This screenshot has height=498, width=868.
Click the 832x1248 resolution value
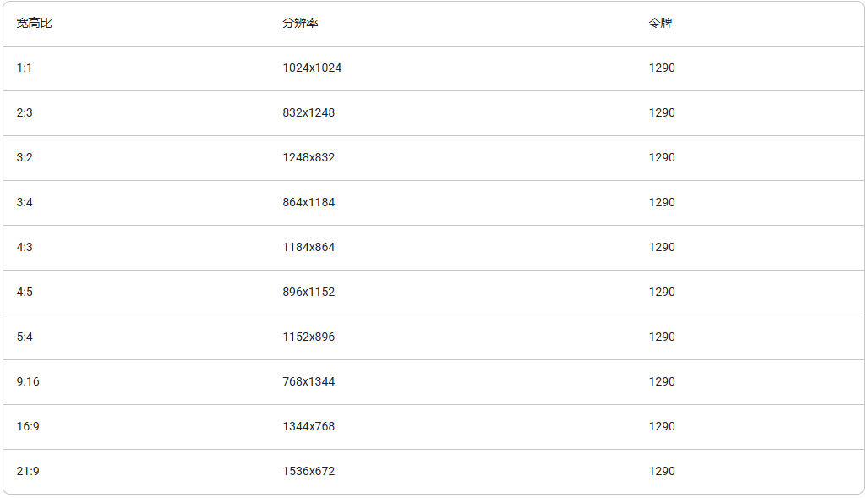[x=308, y=112]
